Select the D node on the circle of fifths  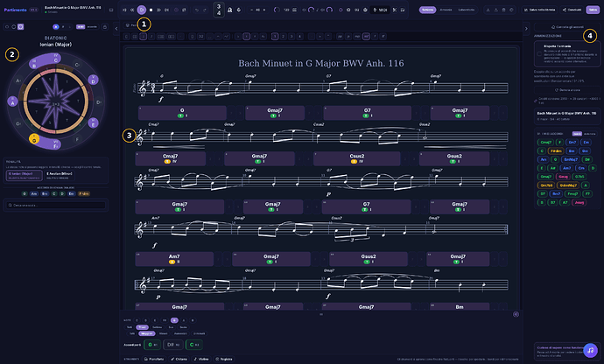pyautogui.click(x=93, y=80)
